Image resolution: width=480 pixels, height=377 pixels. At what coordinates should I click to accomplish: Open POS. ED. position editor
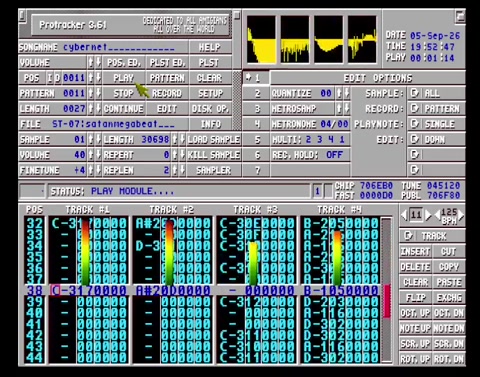click(123, 63)
